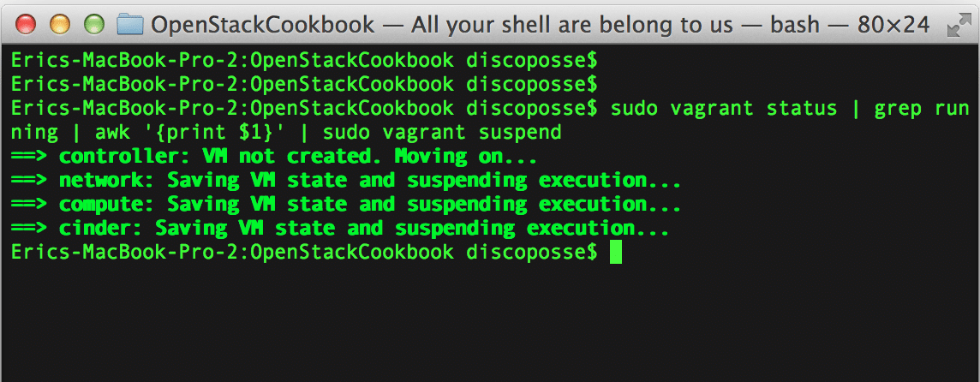Click the second empty prompt line
Viewport: 980px width, 382px height.
coord(304,85)
